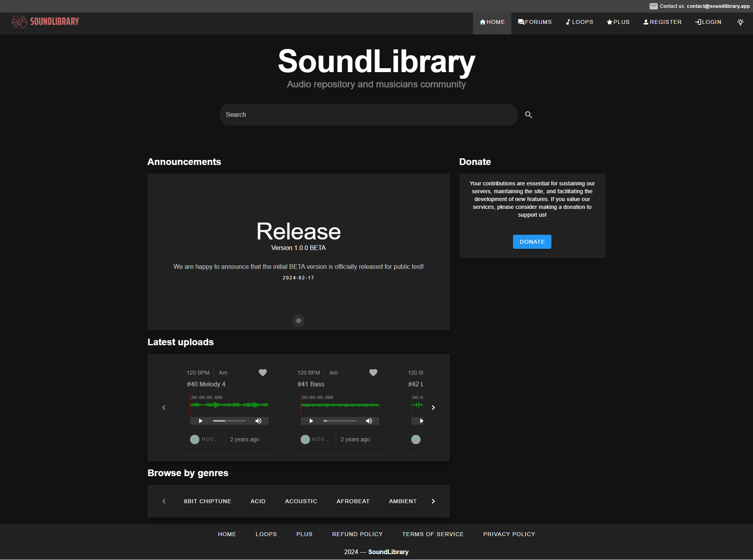753x560 pixels.
Task: Select the ACOUSTIC genre chip
Action: click(x=301, y=501)
